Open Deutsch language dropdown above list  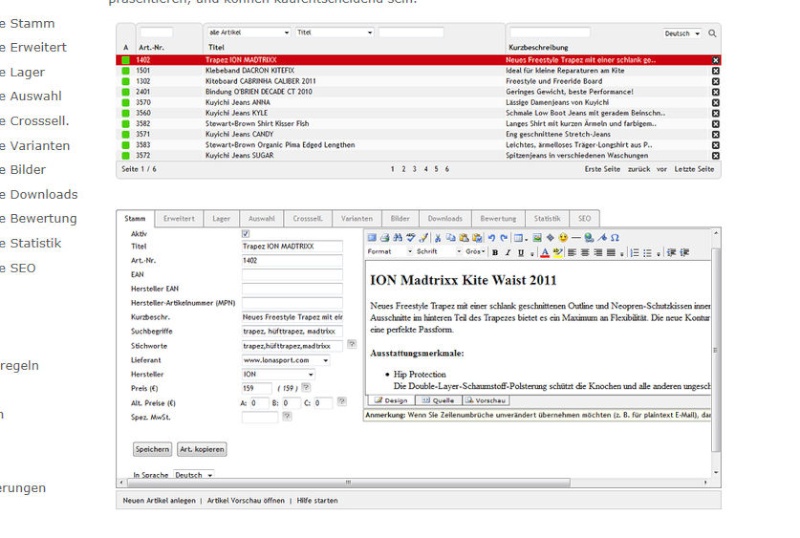(x=682, y=33)
